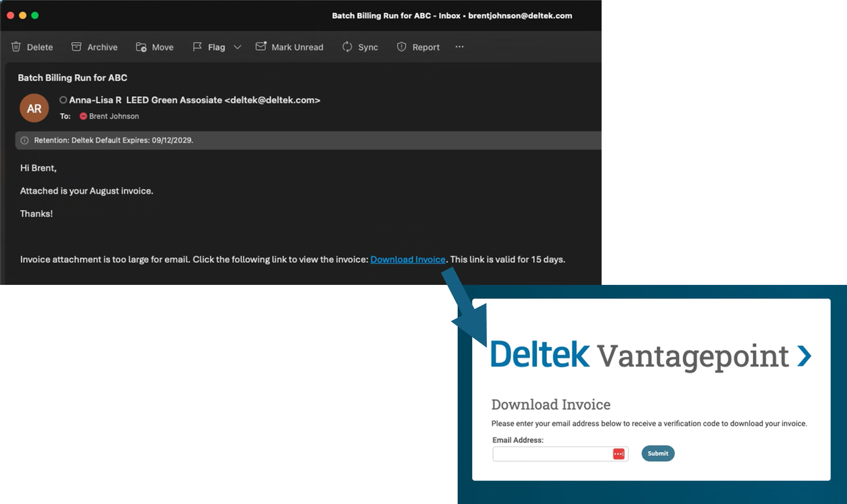The width and height of the screenshot is (847, 504).
Task: Click the retention notice "Deltek Default Expires: 09/12/2029"
Action: 132,140
